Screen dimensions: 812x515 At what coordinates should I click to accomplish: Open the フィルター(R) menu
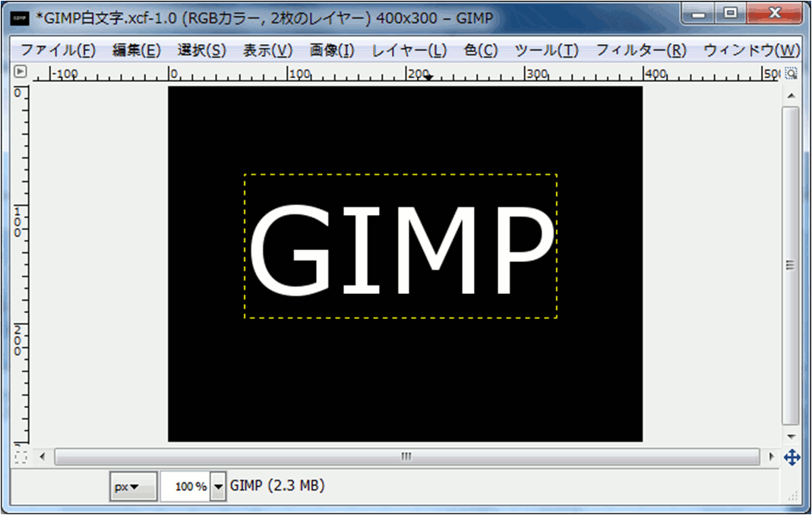point(640,51)
